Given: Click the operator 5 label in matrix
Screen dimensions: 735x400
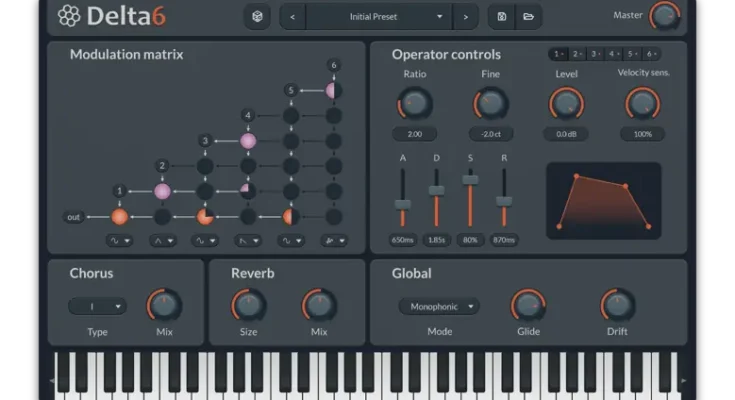Looking at the screenshot, I should coord(291,90).
